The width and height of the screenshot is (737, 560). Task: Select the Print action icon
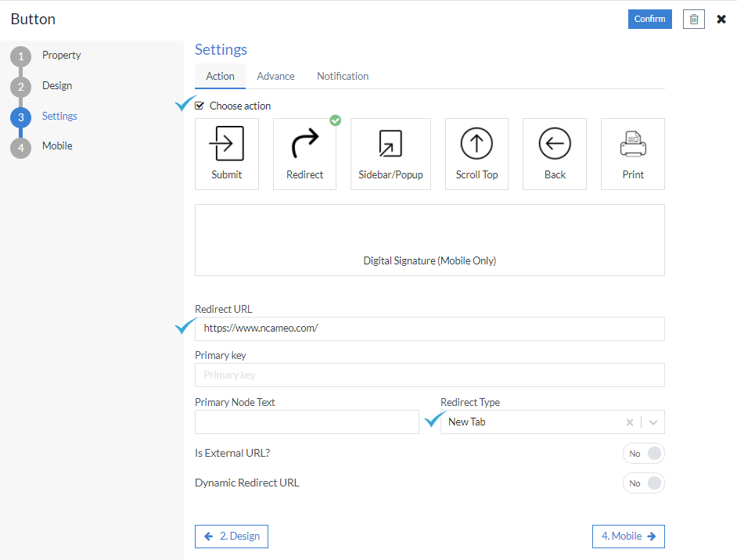coord(632,153)
